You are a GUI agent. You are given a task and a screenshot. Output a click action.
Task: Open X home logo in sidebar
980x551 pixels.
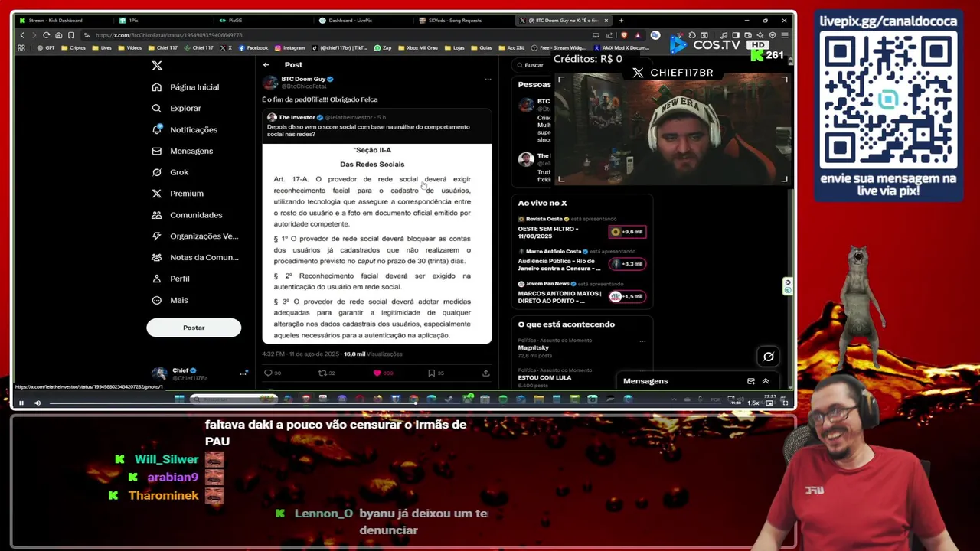pos(157,66)
